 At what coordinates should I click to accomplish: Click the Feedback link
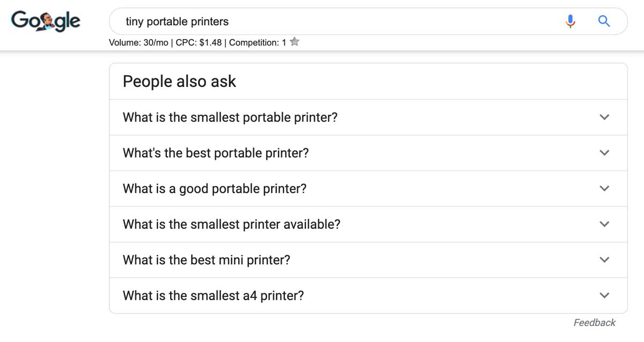click(595, 323)
